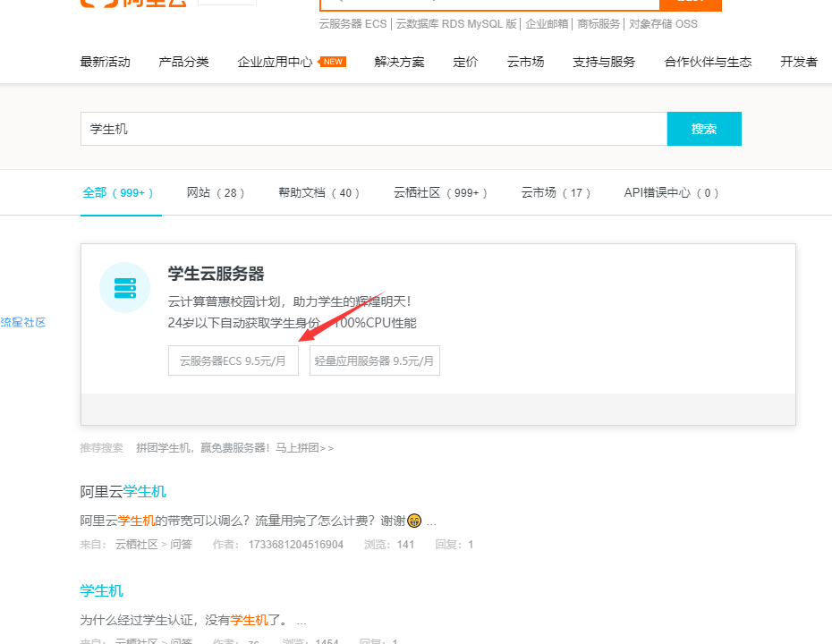The height and width of the screenshot is (644, 832).
Task: Click the NEW badge beside 企业应用中心
Action: (x=332, y=62)
